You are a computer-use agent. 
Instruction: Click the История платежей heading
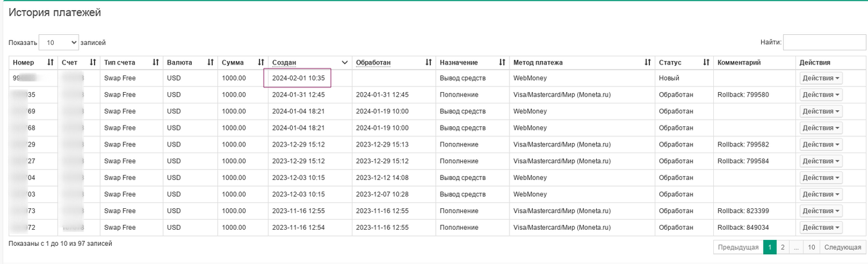tap(55, 13)
